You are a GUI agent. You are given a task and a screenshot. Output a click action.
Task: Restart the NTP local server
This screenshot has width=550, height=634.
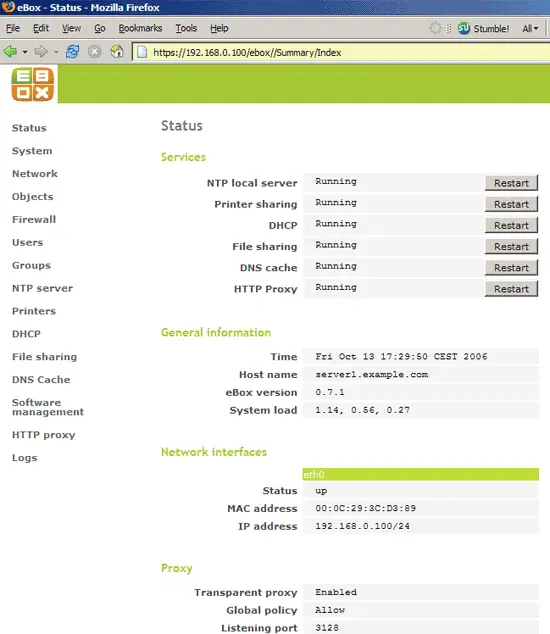[511, 183]
